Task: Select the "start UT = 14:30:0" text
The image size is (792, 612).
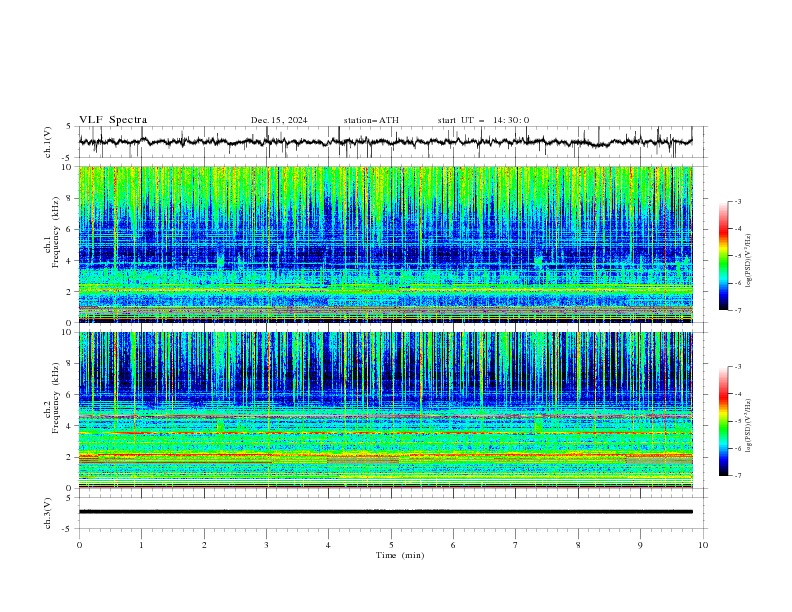Action: (483, 120)
